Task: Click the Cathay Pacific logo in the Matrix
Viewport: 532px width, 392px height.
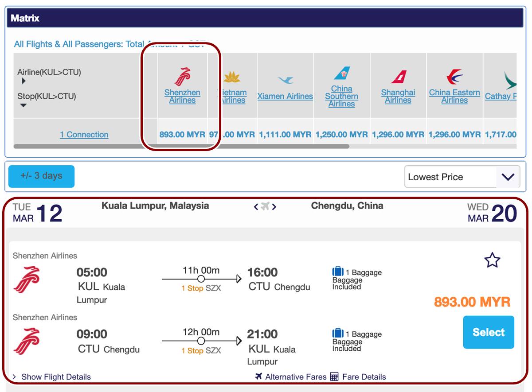Action: pyautogui.click(x=510, y=80)
